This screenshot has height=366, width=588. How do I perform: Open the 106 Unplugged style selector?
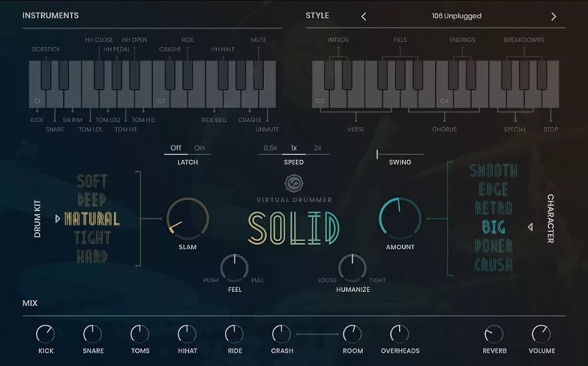457,16
